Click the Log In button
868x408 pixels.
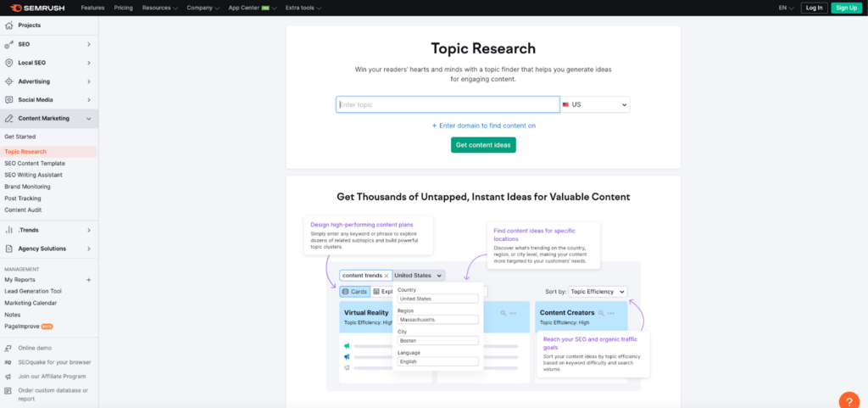pyautogui.click(x=815, y=8)
